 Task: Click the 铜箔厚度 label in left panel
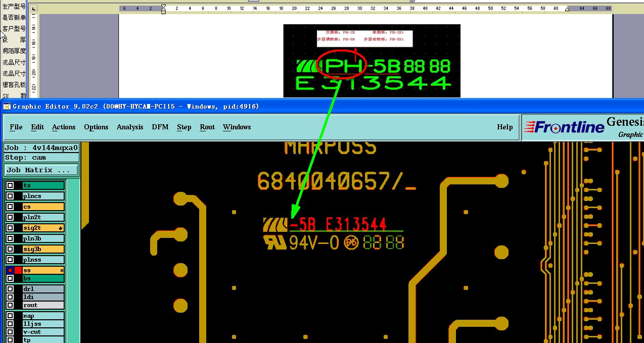click(14, 51)
